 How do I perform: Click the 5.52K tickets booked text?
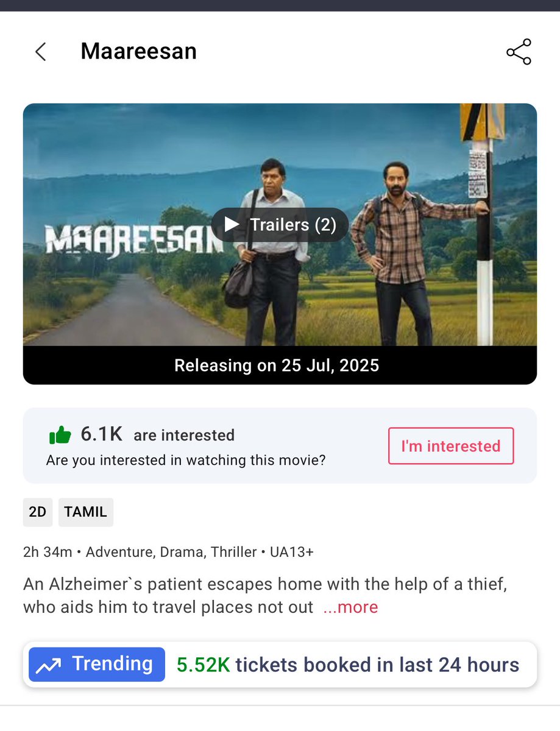click(348, 665)
